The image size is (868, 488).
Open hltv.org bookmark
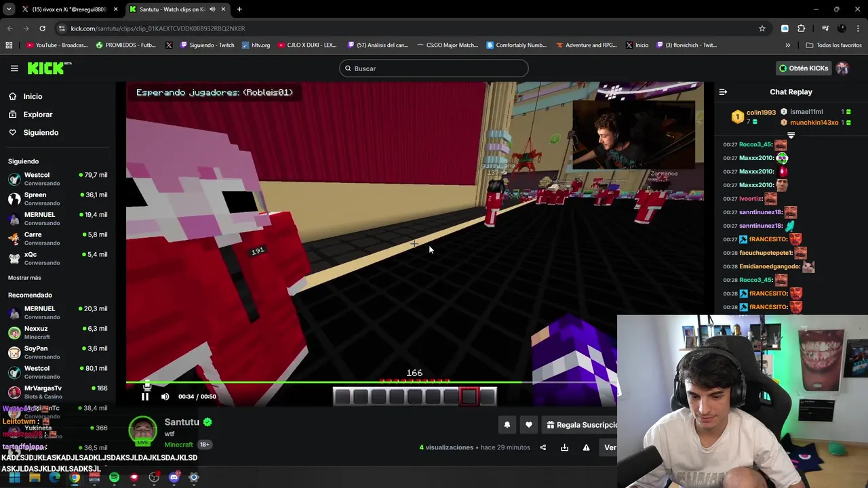pyautogui.click(x=256, y=45)
